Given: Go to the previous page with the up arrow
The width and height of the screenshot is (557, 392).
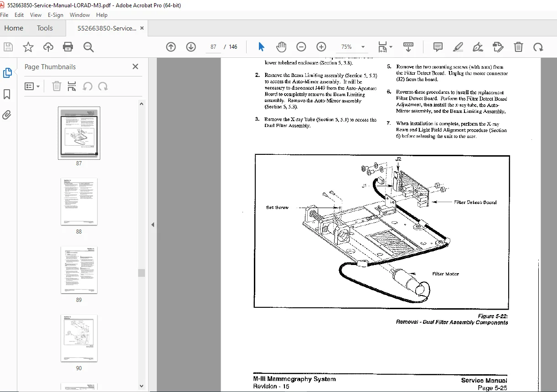Looking at the screenshot, I should point(171,47).
